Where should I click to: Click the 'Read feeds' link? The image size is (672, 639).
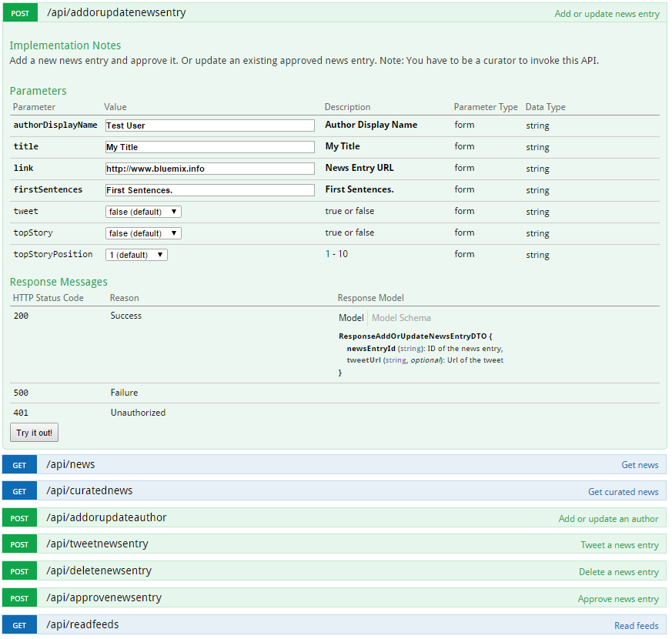[637, 626]
